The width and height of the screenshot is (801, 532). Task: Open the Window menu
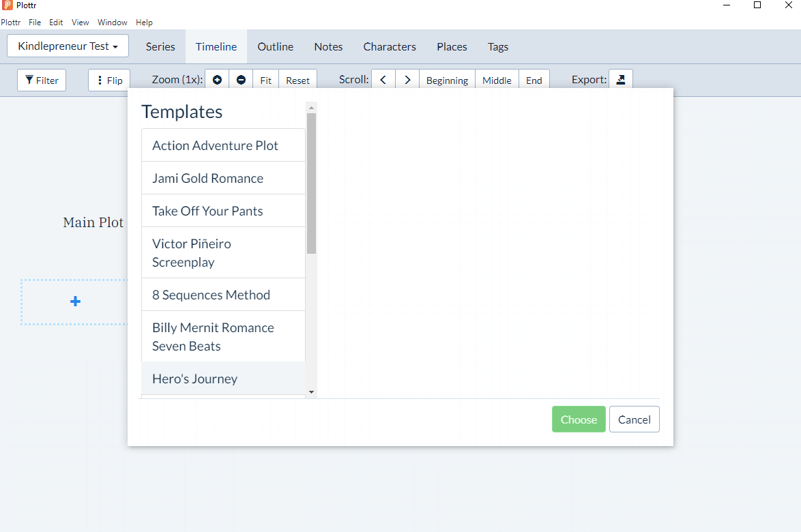112,22
